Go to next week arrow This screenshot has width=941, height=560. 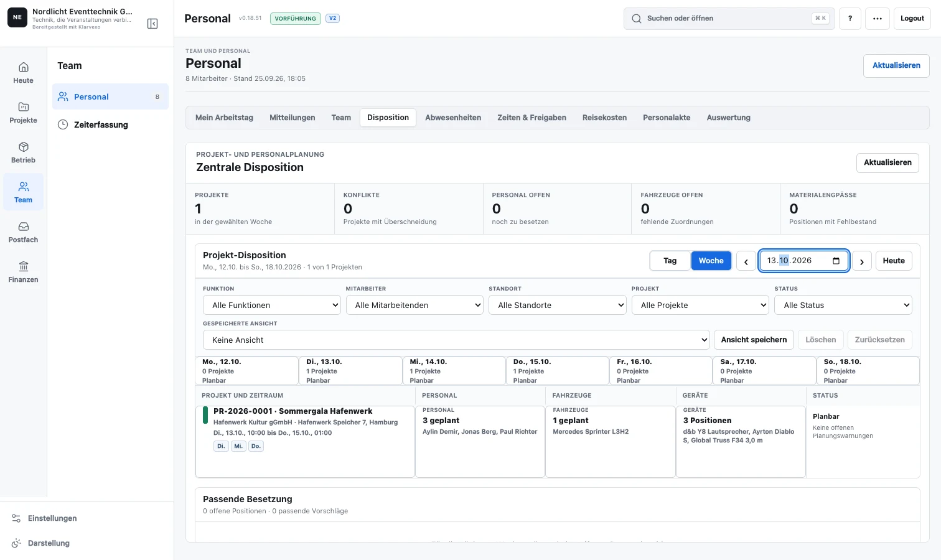(862, 261)
